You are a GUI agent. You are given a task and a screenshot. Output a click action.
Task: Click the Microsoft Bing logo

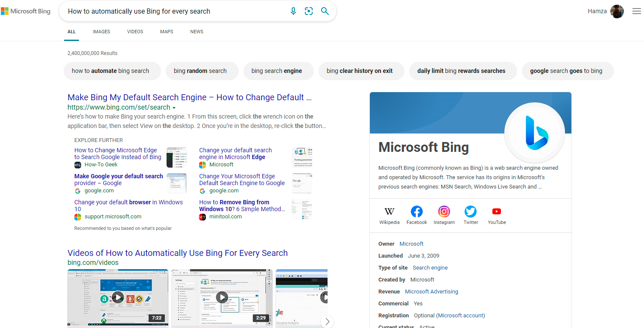click(26, 12)
